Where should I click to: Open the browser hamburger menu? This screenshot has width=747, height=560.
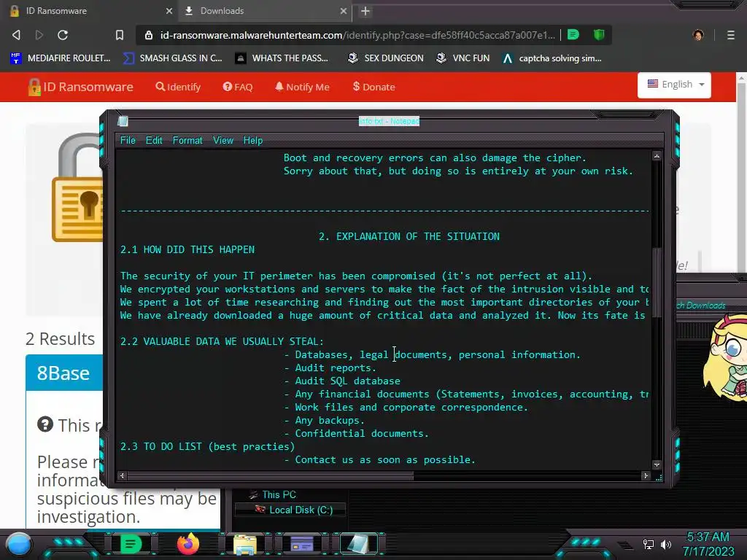click(731, 35)
